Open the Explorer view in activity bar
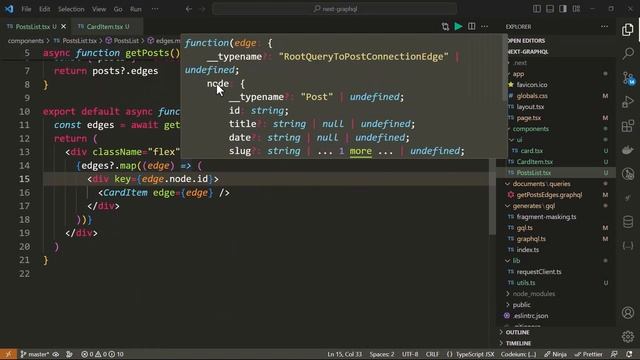 pos(628,29)
